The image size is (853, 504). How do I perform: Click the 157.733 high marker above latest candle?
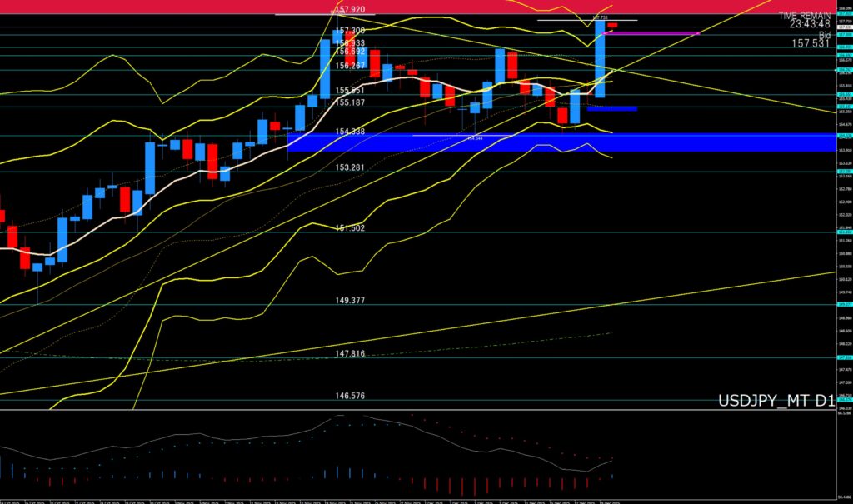[x=600, y=16]
